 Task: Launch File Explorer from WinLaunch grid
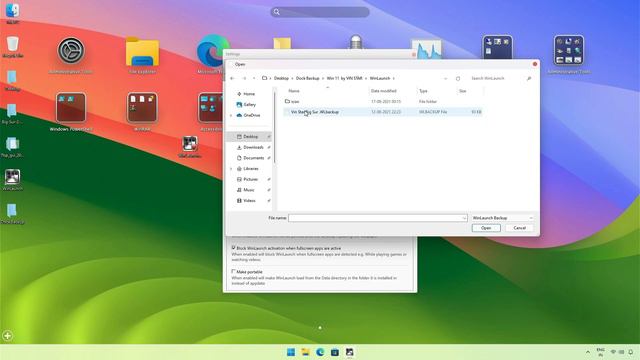(x=142, y=51)
